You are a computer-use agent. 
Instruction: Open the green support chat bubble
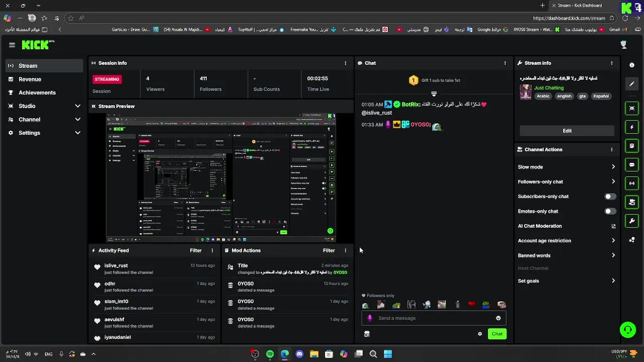pos(627,330)
